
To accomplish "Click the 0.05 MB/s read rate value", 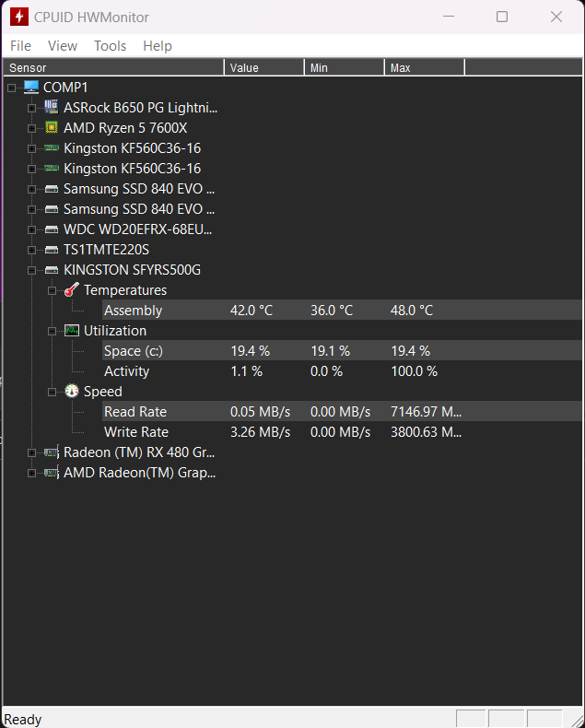I will (260, 412).
